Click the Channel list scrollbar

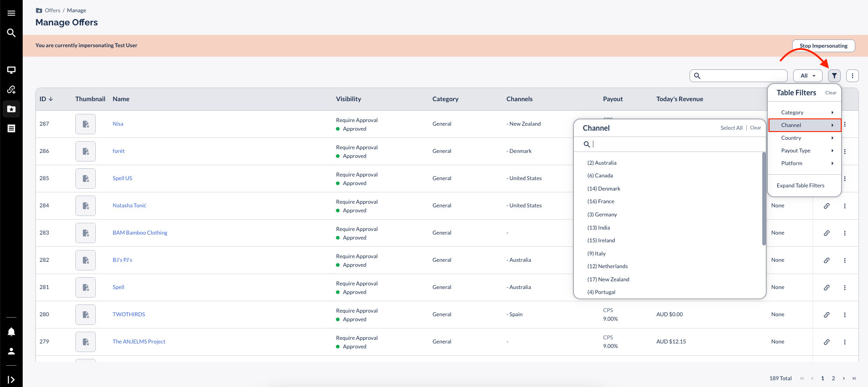click(x=764, y=199)
